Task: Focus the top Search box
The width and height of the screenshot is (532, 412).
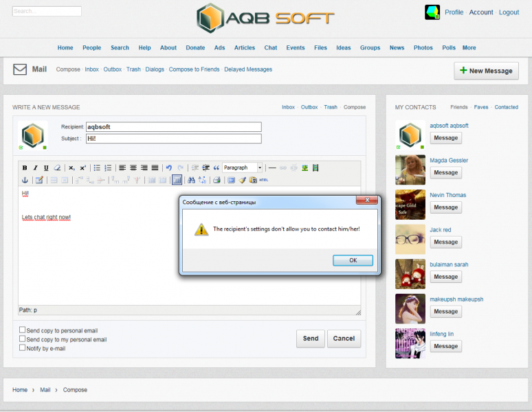Action: click(x=47, y=11)
